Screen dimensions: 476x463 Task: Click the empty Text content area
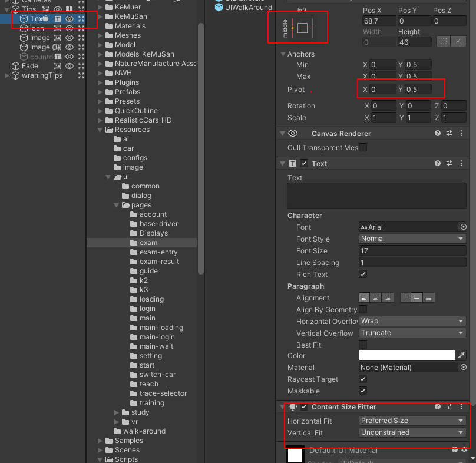[376, 196]
